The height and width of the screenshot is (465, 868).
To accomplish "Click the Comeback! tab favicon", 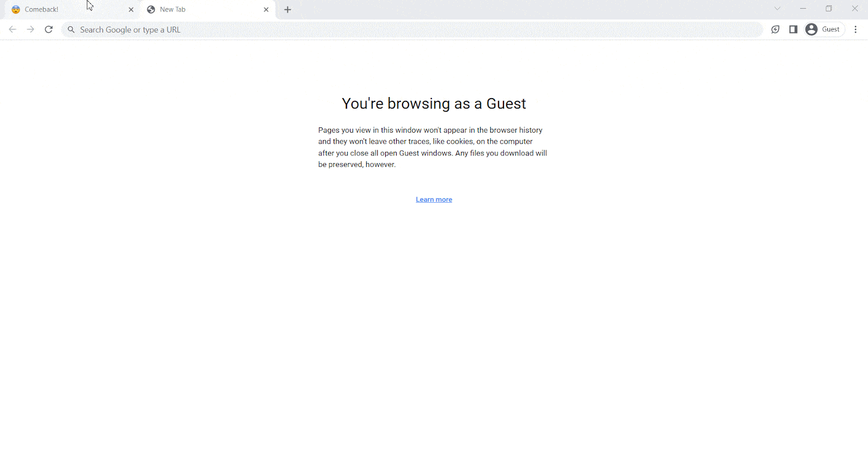I will coord(16,10).
